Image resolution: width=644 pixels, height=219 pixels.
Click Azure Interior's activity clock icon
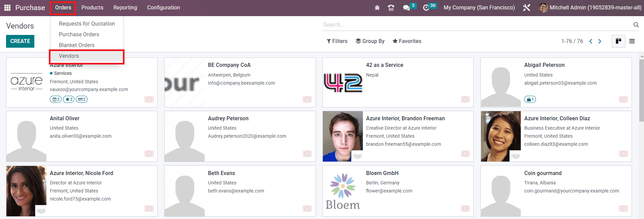149,99
